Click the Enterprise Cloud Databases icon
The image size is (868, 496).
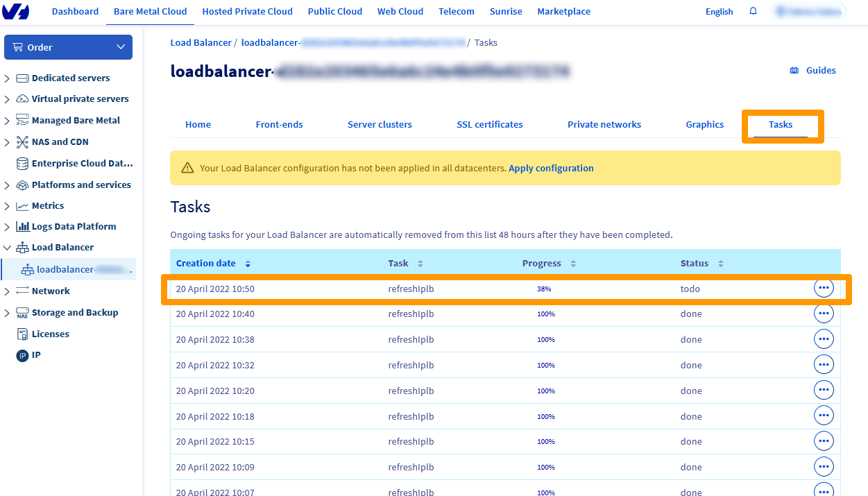23,163
